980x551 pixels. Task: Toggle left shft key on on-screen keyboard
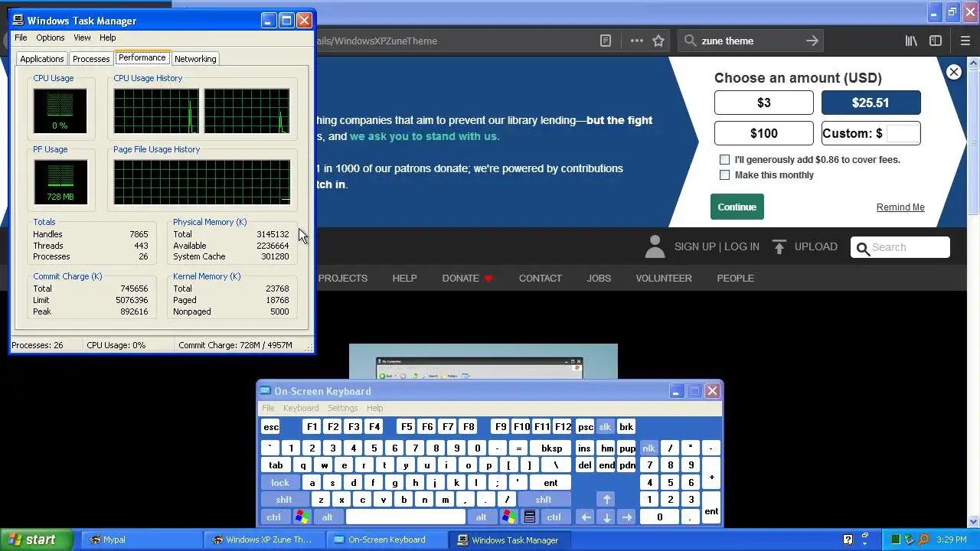click(284, 500)
